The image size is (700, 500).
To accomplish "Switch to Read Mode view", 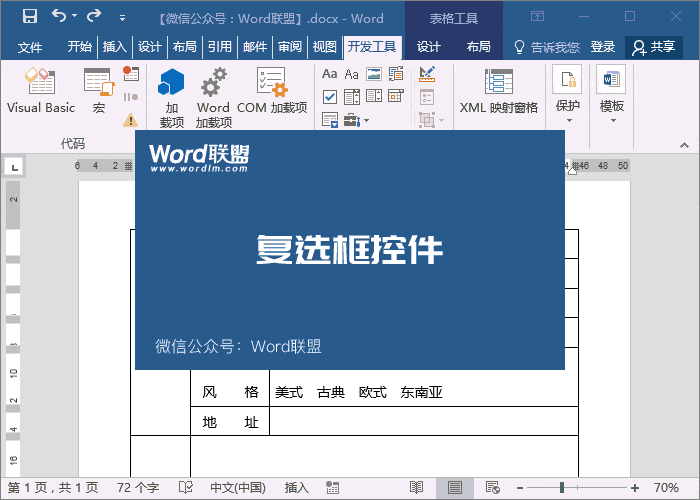I will tap(416, 488).
